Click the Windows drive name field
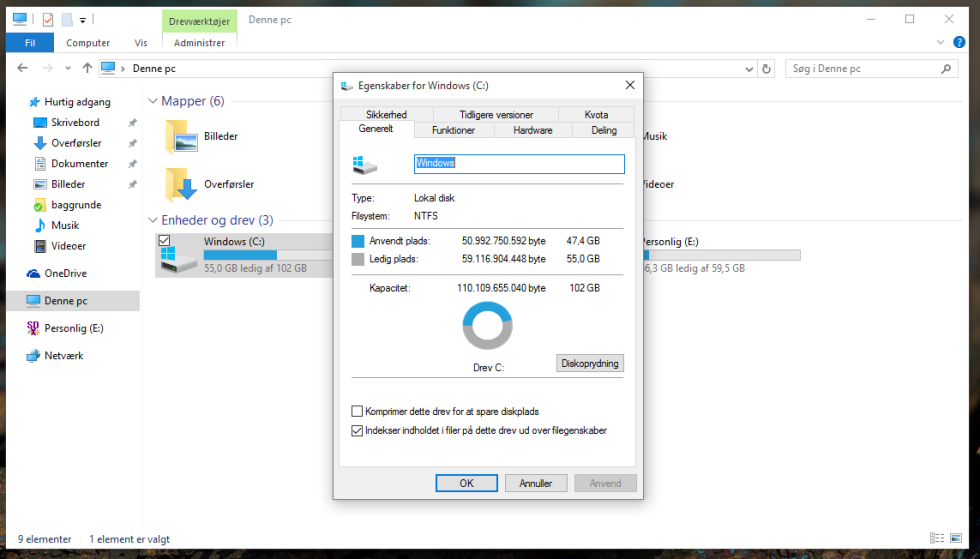Screen dimensions: 980x559 (519, 163)
